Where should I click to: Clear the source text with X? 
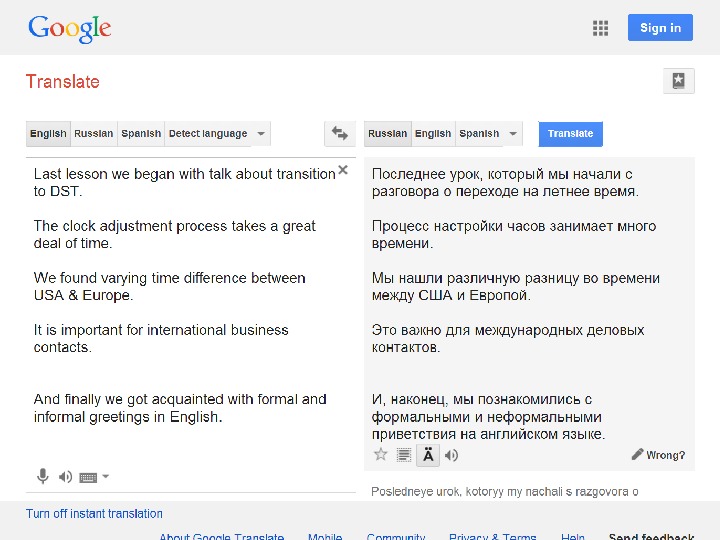(x=343, y=170)
